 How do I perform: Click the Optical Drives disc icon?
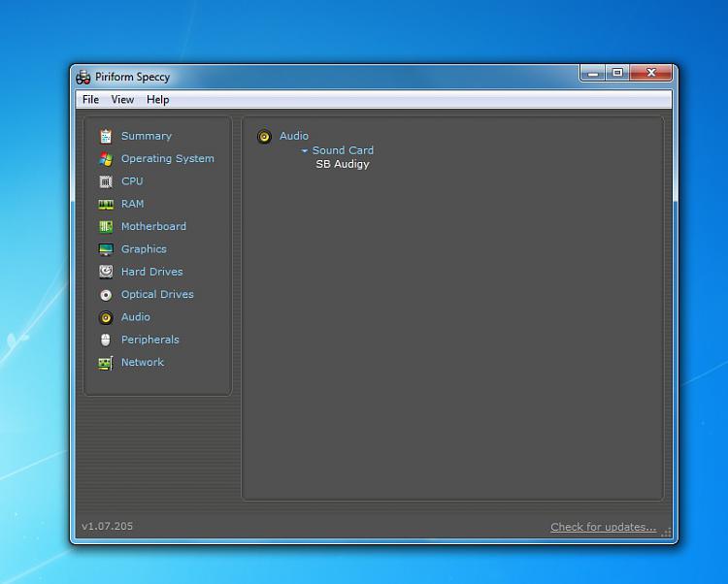[106, 295]
